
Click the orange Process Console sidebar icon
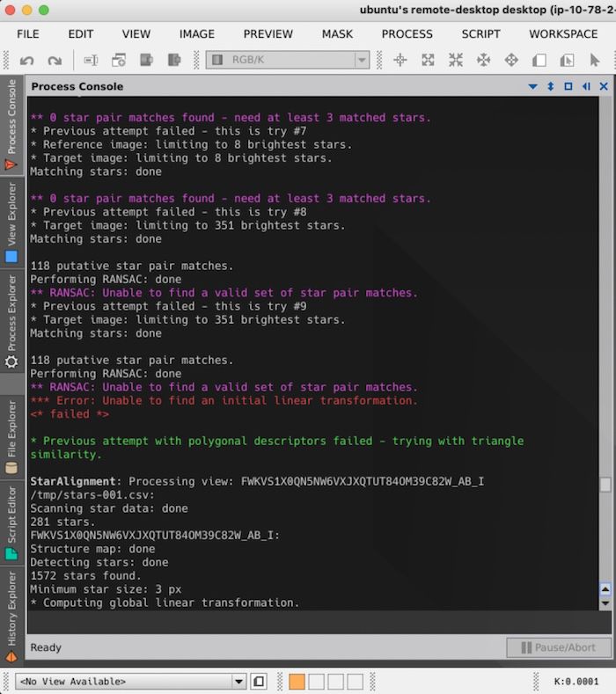[x=11, y=165]
